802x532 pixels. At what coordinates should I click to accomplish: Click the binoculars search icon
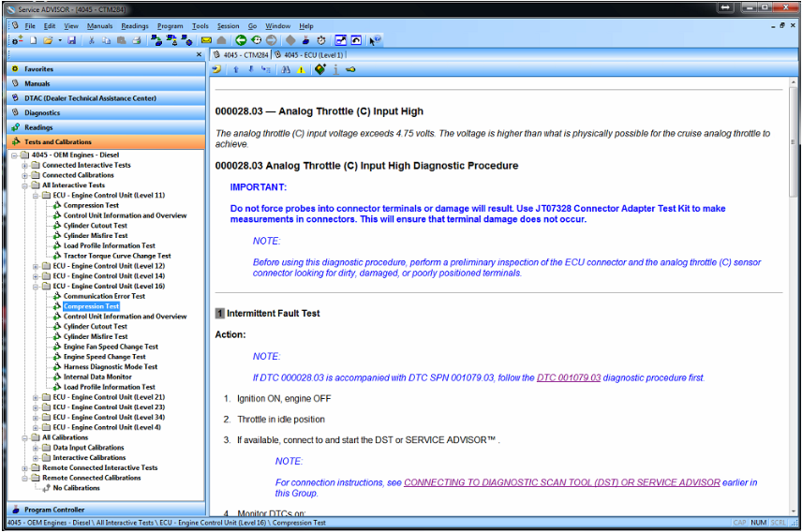click(286, 69)
